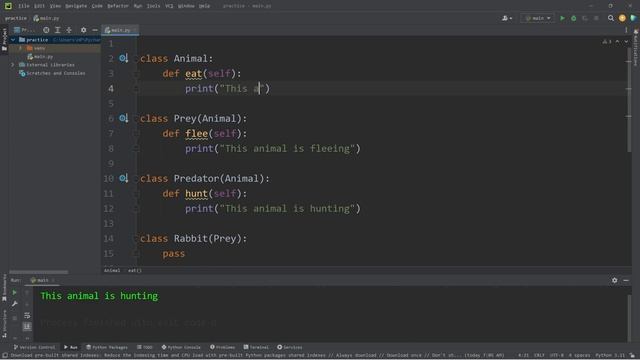Open the Code With Me user dropdown

507,18
